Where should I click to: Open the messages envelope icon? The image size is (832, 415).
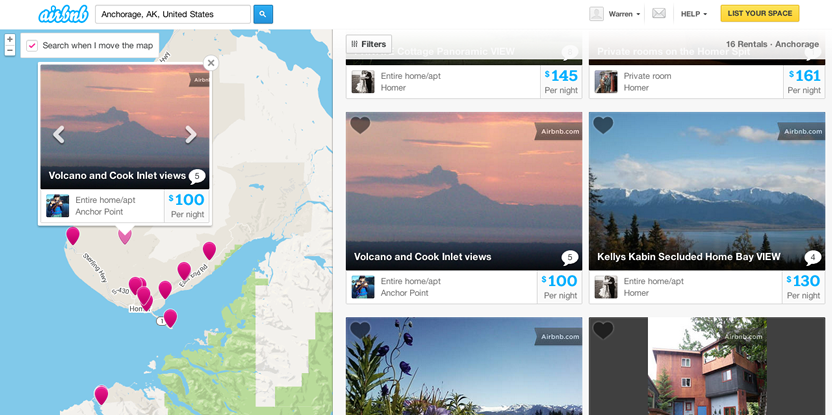tap(659, 14)
